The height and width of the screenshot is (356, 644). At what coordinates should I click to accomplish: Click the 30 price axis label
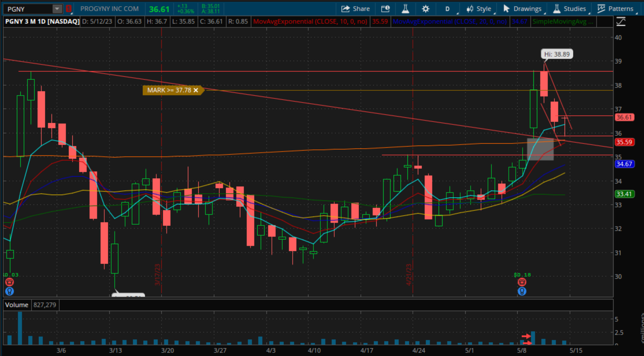point(618,277)
